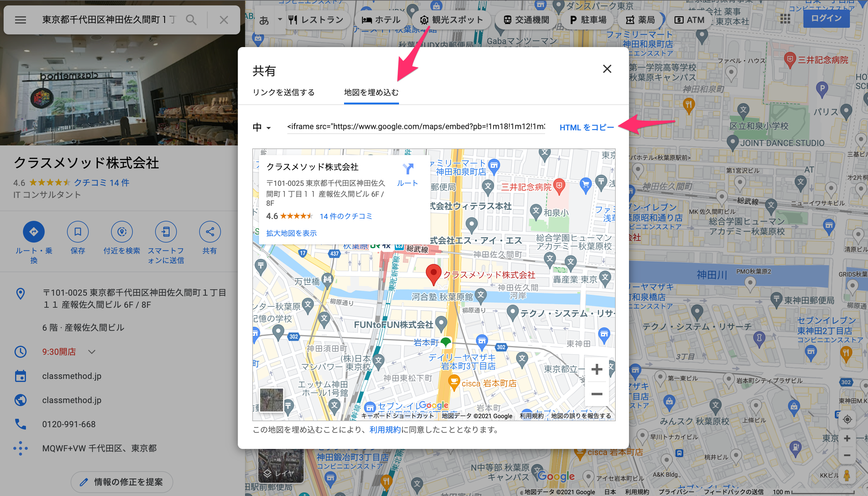Click the 付近を検索 nearby icon
Viewport: 868px width, 496px height.
click(122, 232)
